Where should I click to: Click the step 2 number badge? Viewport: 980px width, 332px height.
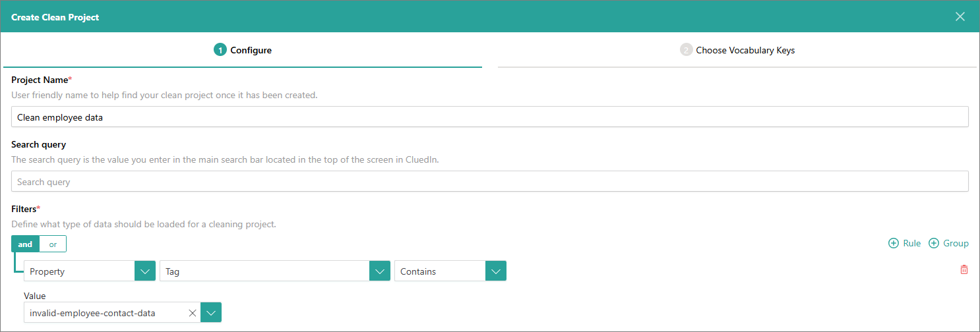686,50
